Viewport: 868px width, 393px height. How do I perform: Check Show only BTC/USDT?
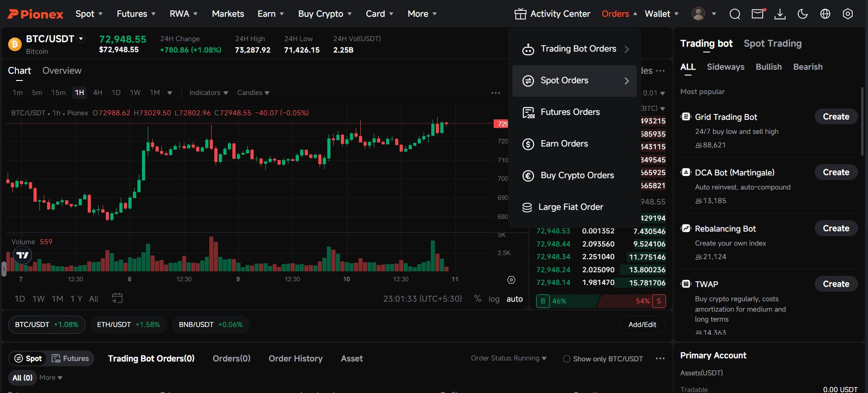(x=566, y=359)
